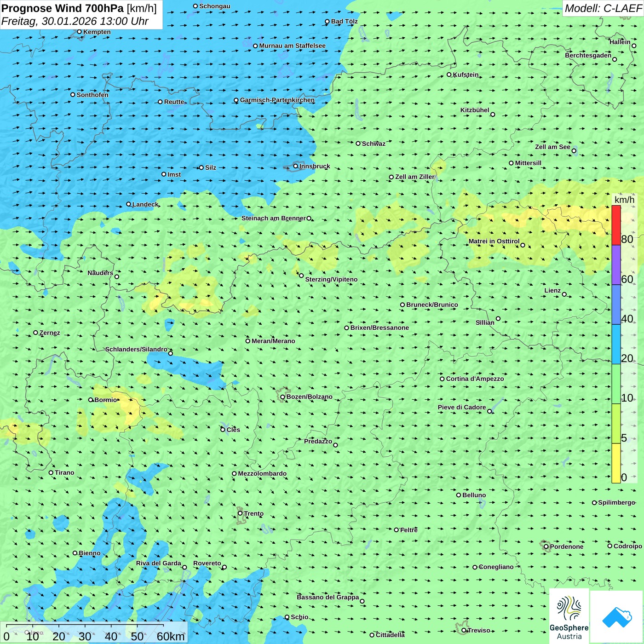Click the Cles label
The height and width of the screenshot is (644, 644).
pos(233,430)
